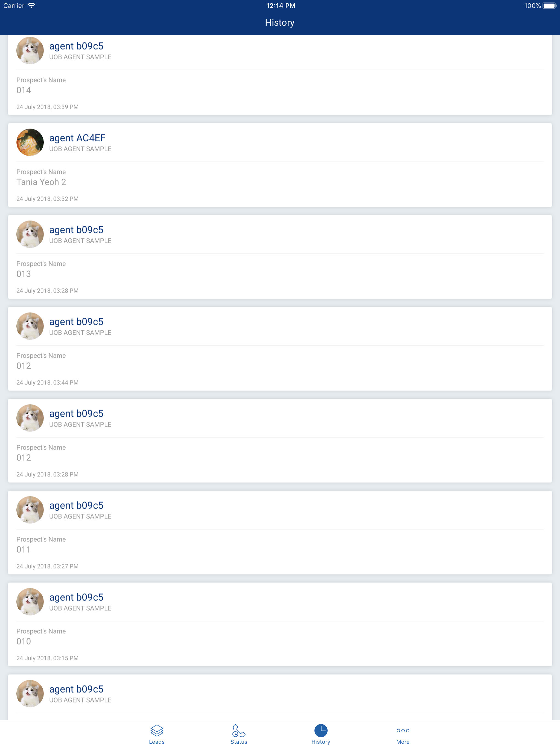
Task: Tap cat avatar on prospect 013 card
Action: [x=30, y=234]
